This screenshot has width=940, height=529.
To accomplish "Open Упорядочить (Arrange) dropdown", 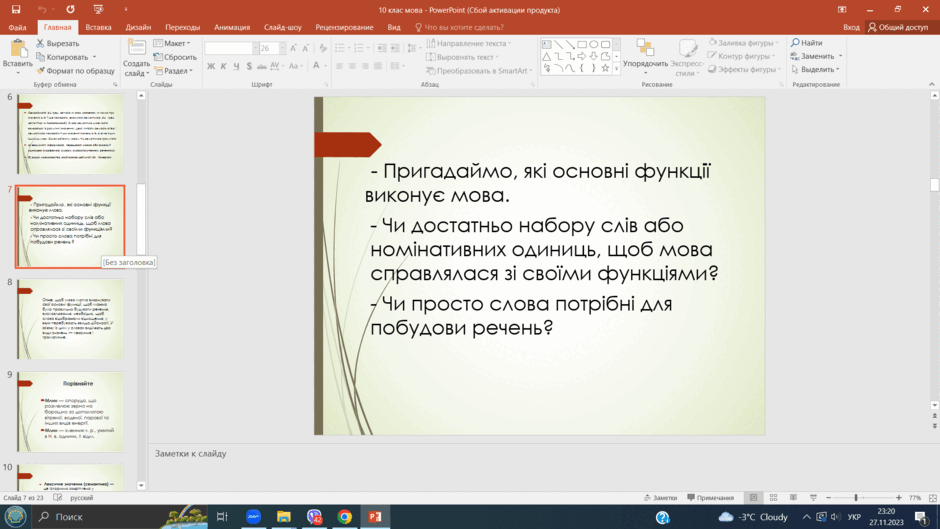I will pos(645,58).
